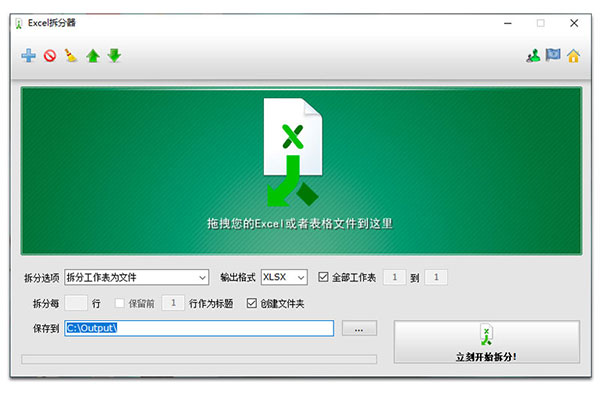The height and width of the screenshot is (400, 600).
Task: Click the Excel Splitter app icon in the title bar
Action: pos(18,23)
